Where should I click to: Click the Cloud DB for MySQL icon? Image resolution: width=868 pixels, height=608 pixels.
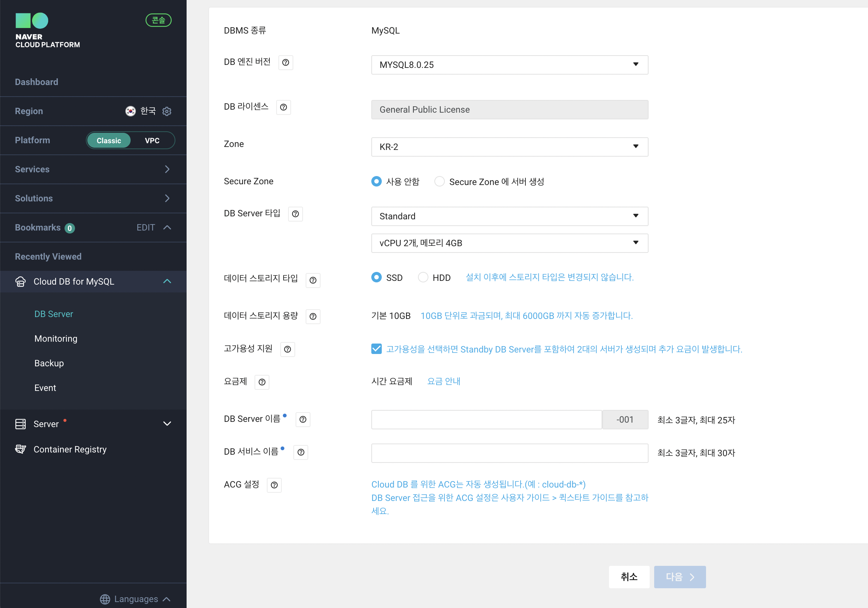tap(21, 282)
